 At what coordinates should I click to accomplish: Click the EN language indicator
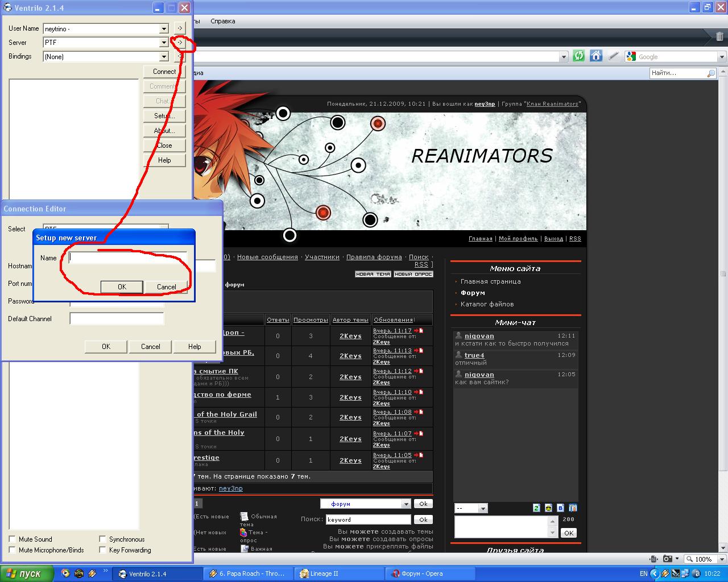pos(644,574)
